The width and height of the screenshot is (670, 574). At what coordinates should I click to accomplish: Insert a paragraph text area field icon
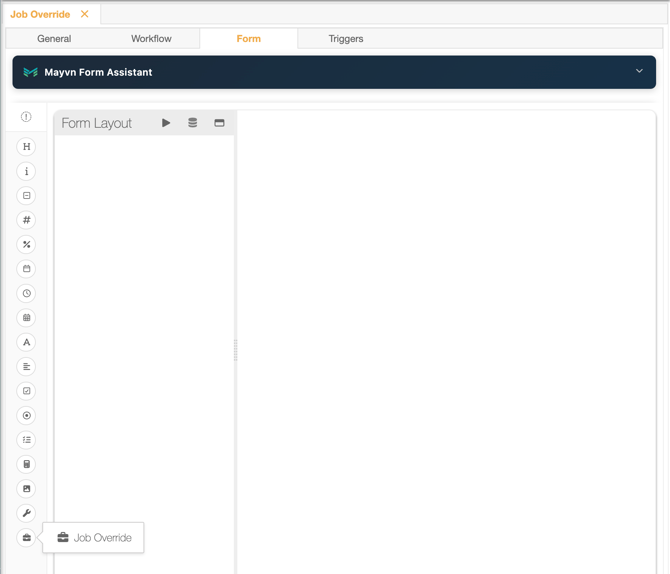tap(26, 366)
